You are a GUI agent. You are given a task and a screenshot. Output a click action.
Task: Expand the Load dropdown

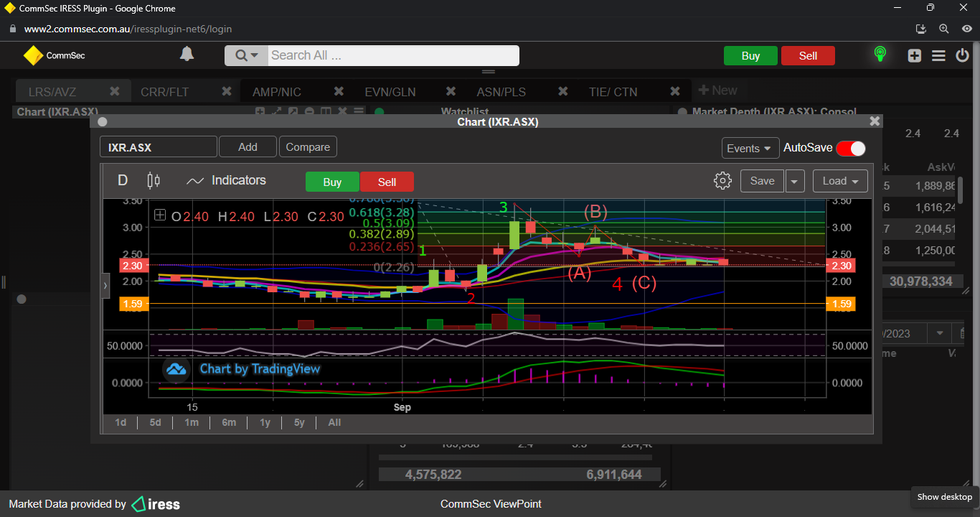(839, 181)
